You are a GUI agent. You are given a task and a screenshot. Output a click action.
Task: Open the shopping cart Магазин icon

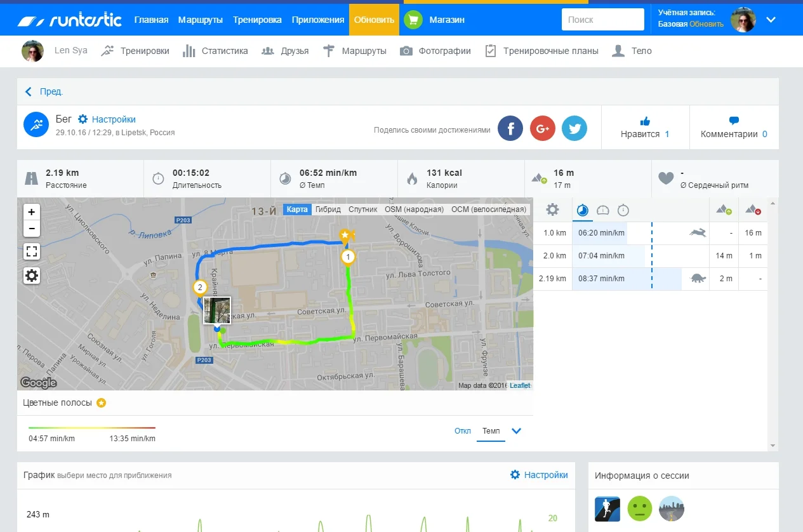click(x=413, y=20)
